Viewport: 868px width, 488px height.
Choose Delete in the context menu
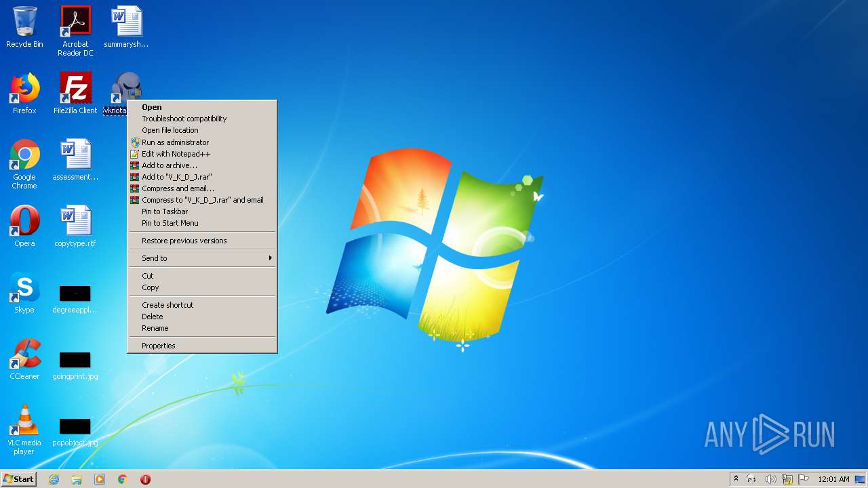202,317
